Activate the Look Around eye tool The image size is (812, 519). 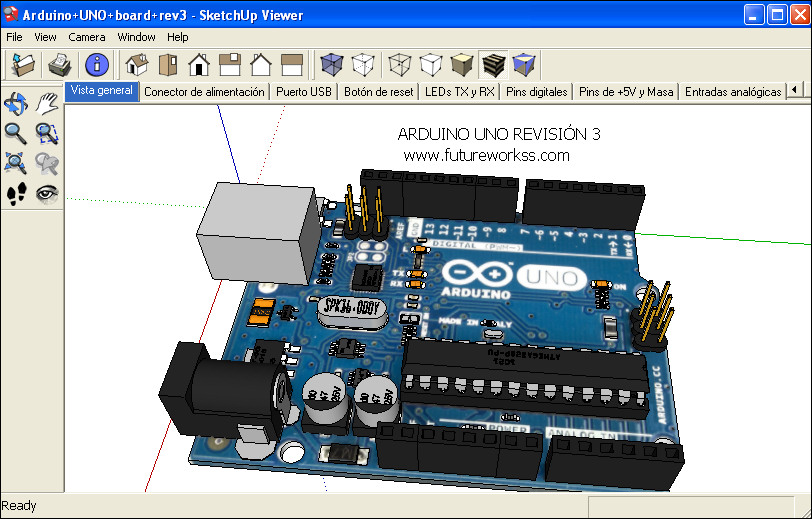47,194
